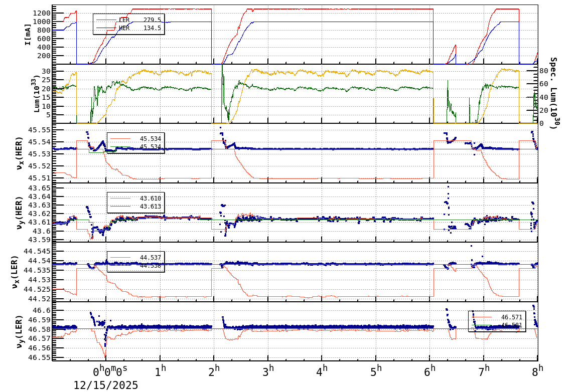Screen dimensions: 579x392
Task: Click the 8h tick label at the axis end
Action: (537, 369)
